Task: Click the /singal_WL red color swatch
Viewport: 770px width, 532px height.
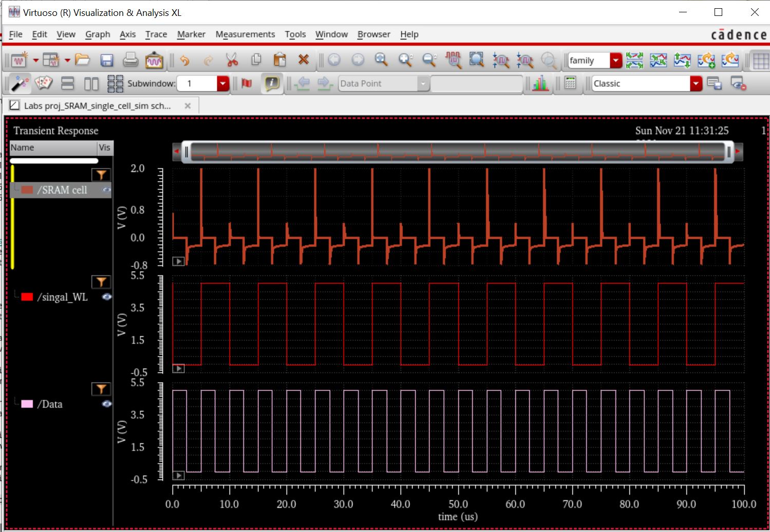Action: (x=27, y=297)
